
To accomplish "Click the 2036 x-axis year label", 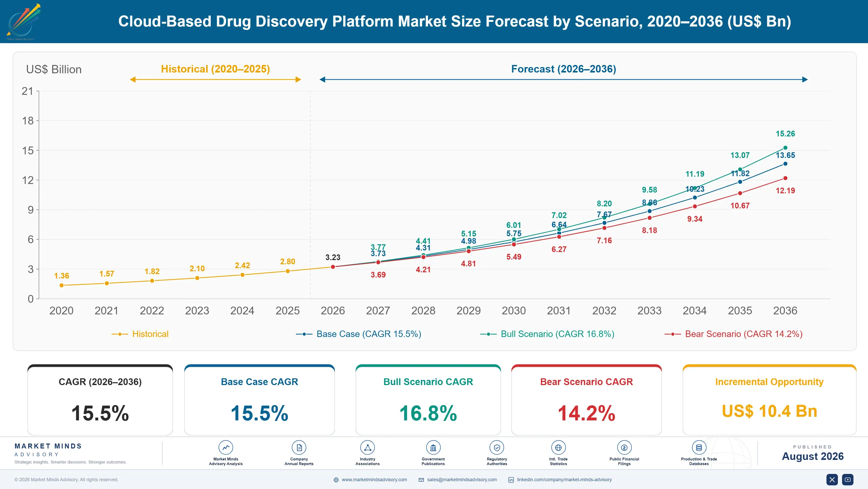I will point(785,310).
